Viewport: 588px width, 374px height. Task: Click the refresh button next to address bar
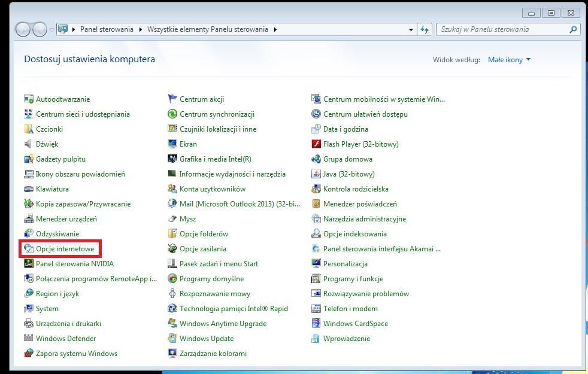[425, 29]
